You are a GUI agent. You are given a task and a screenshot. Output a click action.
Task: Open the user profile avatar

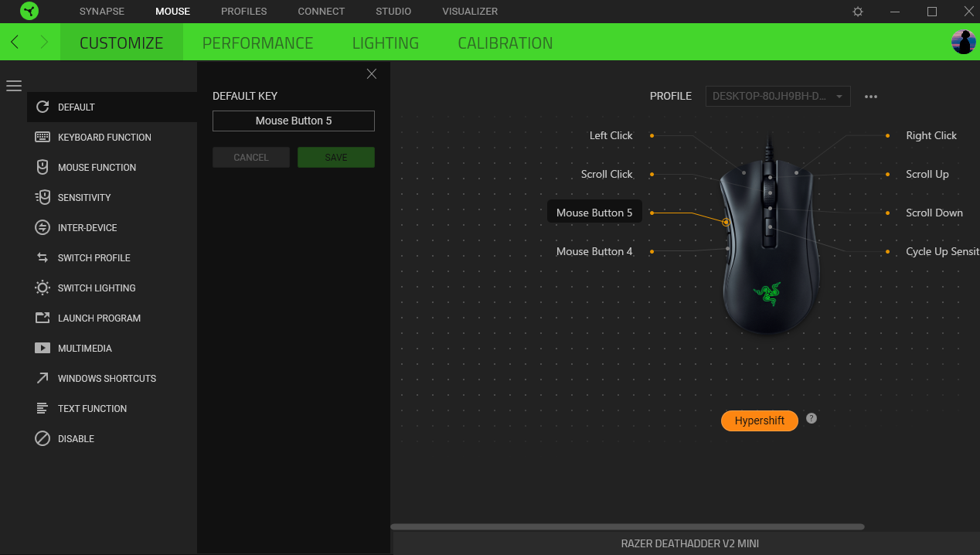[964, 42]
